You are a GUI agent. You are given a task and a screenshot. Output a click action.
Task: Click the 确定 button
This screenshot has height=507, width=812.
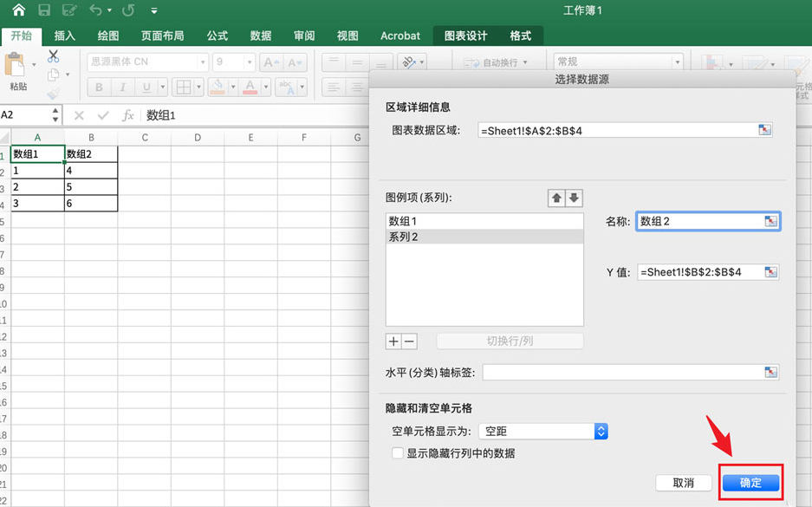coord(750,483)
